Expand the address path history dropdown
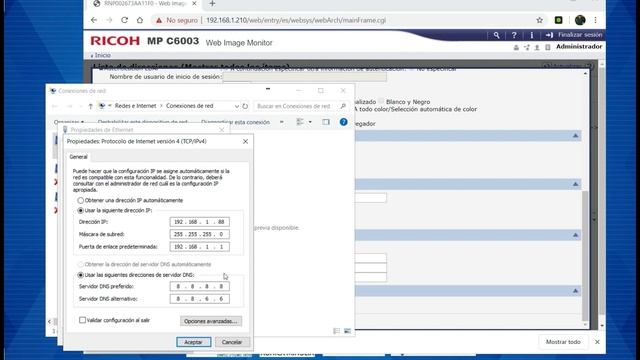Viewport: 640px width, 360px height. point(237,106)
